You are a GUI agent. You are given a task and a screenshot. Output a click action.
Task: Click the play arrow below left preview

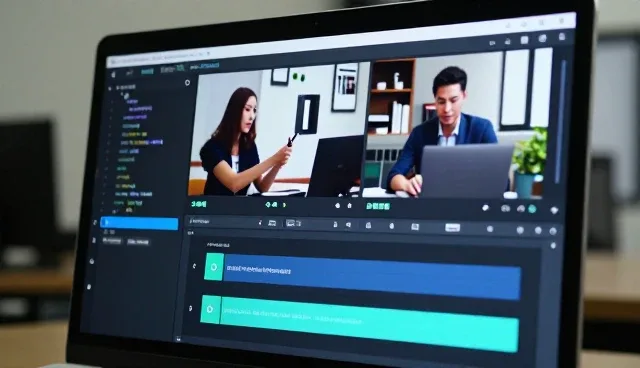pos(284,205)
